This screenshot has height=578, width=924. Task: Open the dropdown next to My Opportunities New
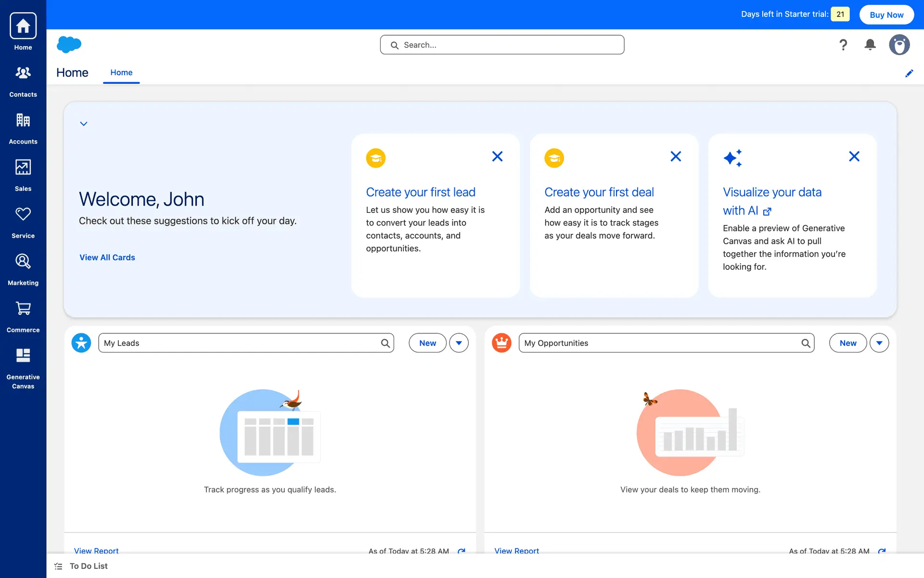[879, 343]
